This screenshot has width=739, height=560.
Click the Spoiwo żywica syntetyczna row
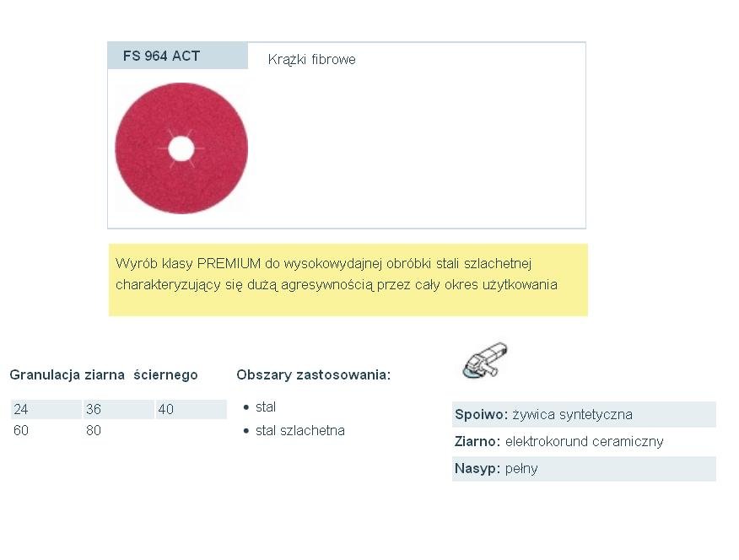(x=584, y=414)
